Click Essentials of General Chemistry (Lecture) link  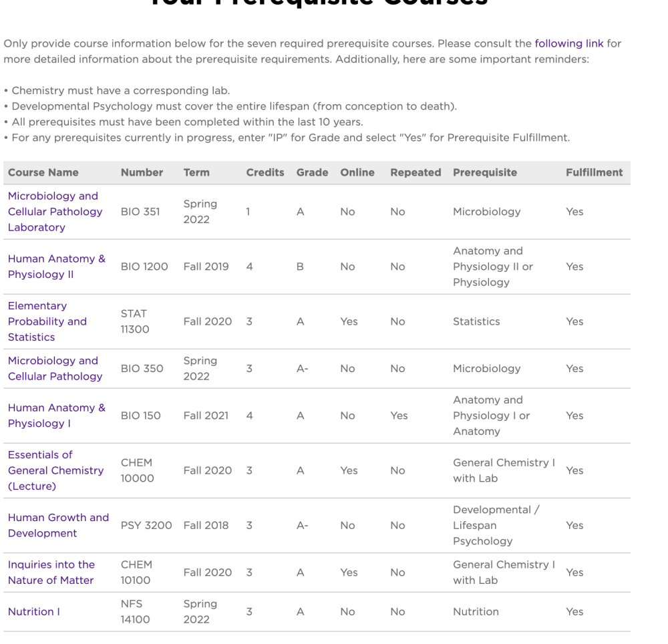coord(55,470)
